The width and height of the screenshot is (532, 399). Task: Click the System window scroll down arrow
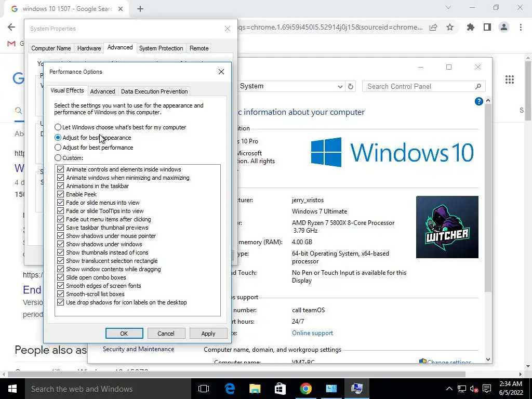488,360
